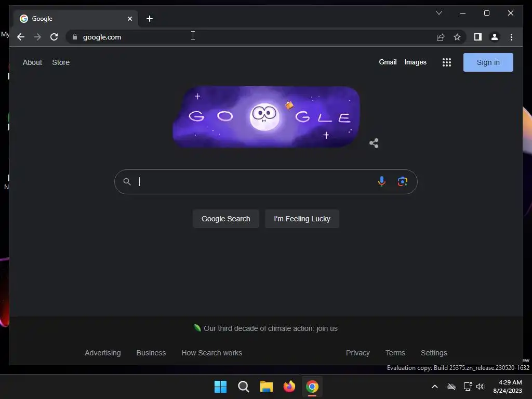This screenshot has height=399, width=532.
Task: Open the Privacy footer link
Action: 357,353
